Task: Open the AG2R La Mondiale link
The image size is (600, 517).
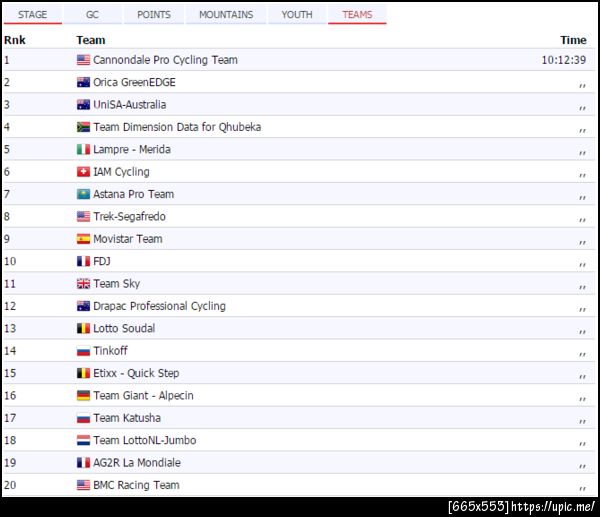Action: (137, 463)
